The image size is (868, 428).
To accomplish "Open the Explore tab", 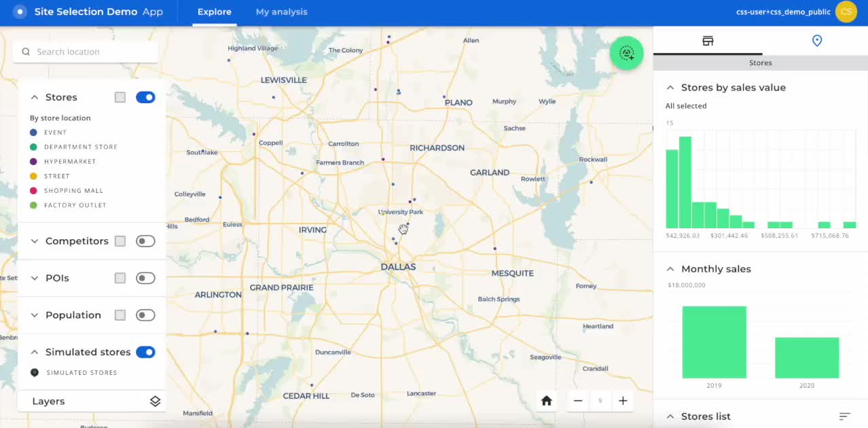I will [x=214, y=12].
